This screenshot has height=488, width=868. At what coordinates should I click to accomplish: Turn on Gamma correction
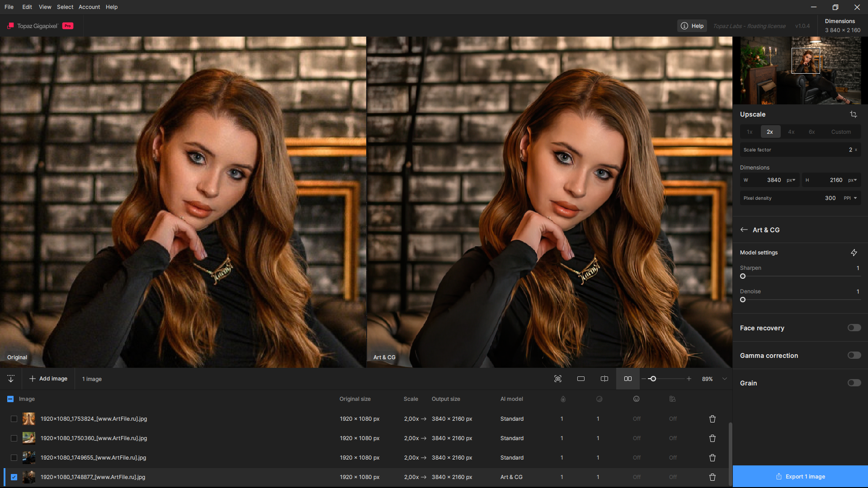(x=854, y=355)
